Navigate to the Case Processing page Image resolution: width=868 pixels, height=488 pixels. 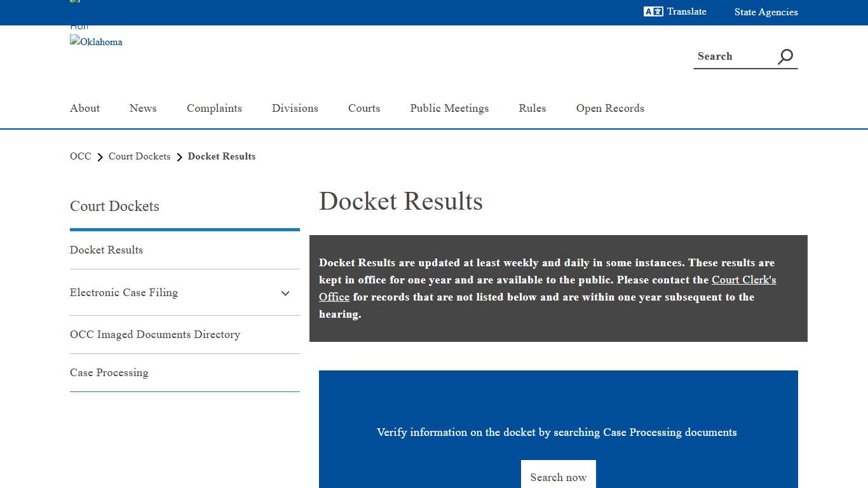(x=109, y=372)
